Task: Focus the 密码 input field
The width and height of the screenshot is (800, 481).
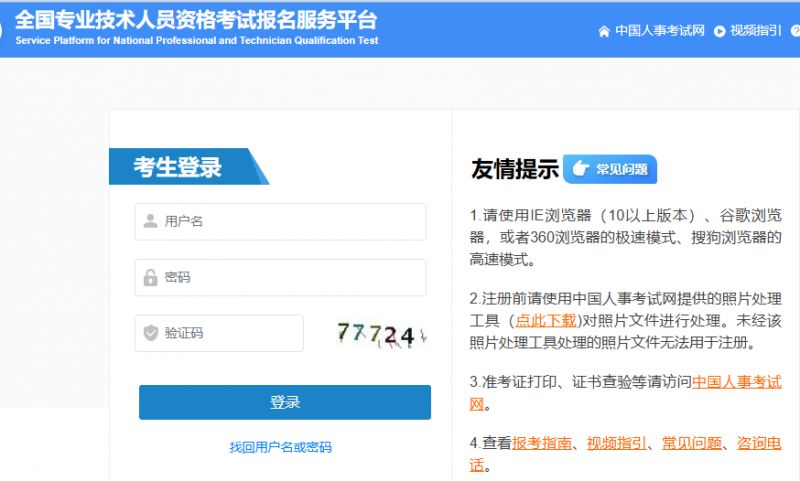Action: pos(280,277)
